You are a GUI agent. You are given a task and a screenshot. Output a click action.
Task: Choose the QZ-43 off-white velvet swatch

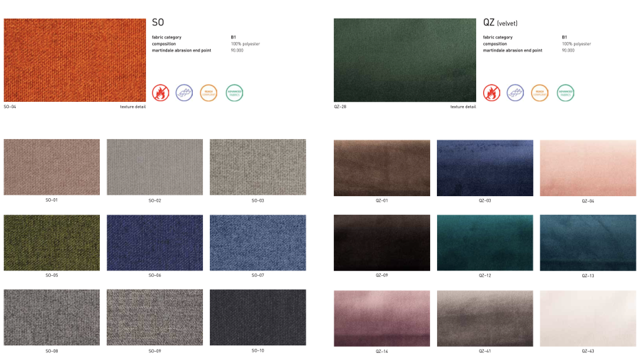tap(588, 318)
